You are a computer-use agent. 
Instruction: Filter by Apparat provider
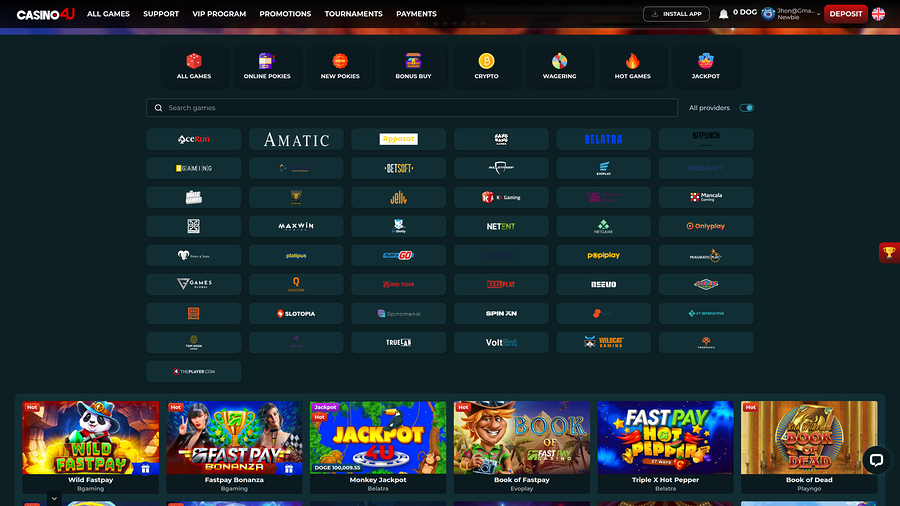398,139
